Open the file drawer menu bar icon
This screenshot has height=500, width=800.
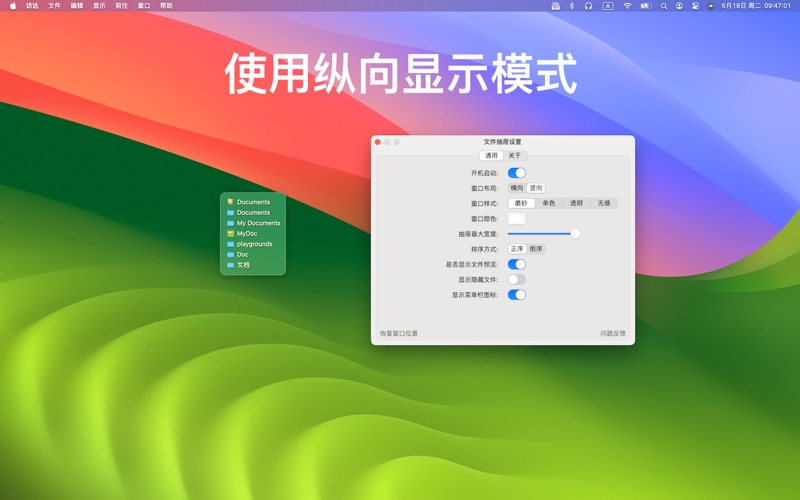pos(556,6)
